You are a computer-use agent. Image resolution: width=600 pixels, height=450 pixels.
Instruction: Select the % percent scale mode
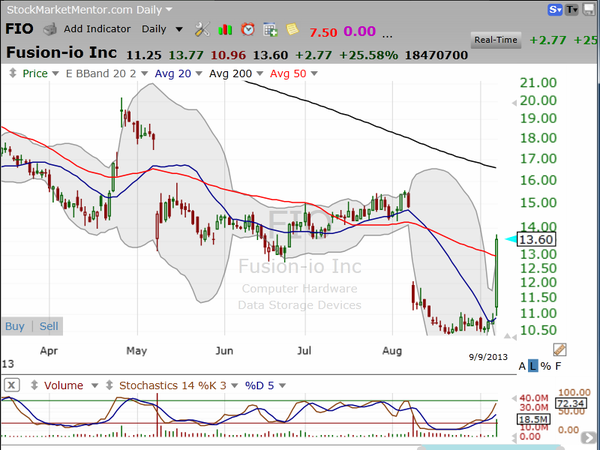pyautogui.click(x=546, y=366)
